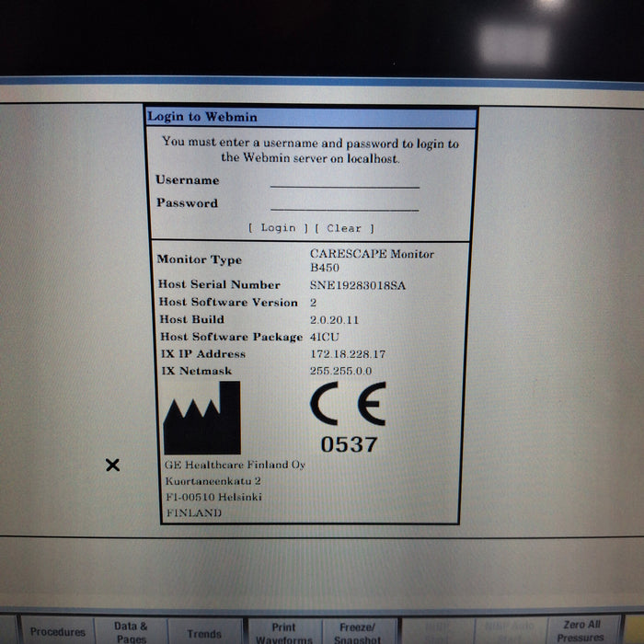The width and height of the screenshot is (644, 644).
Task: Open the Data & Pages menu
Action: (x=131, y=632)
